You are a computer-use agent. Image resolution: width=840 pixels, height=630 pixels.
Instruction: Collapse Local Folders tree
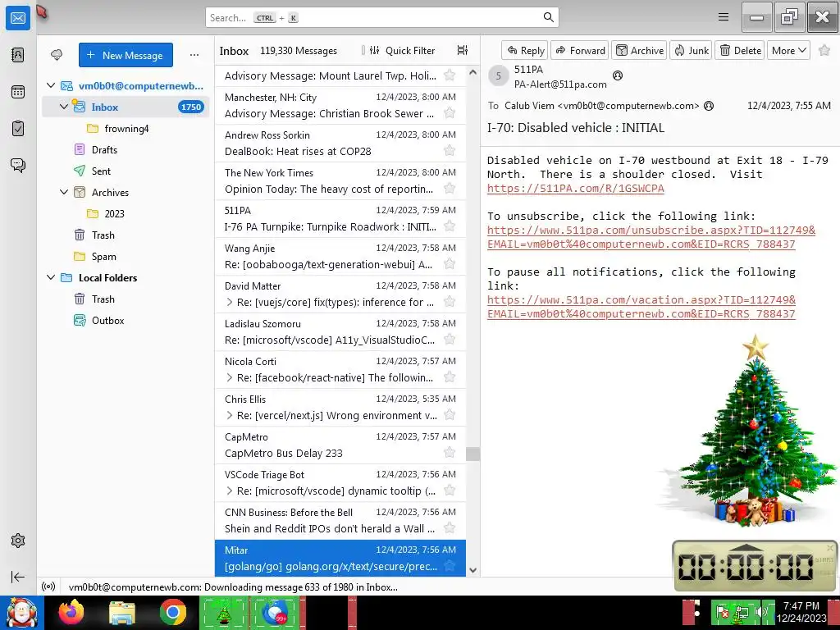pos(51,277)
